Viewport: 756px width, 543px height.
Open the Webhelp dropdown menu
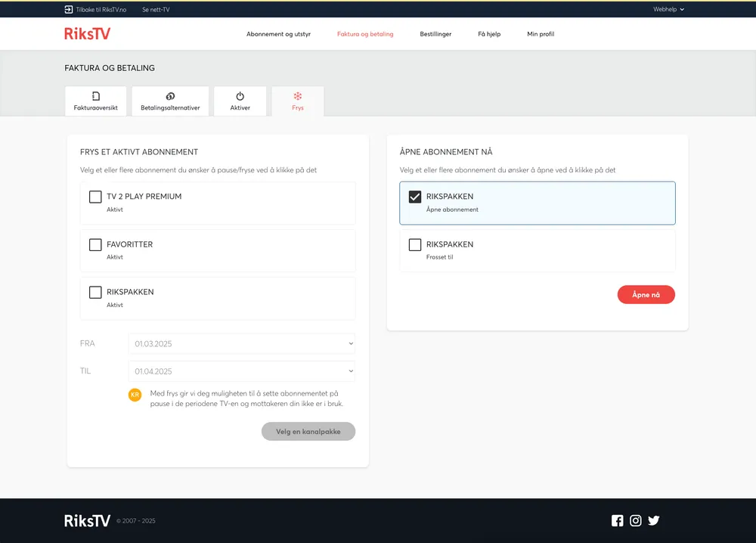coord(668,9)
